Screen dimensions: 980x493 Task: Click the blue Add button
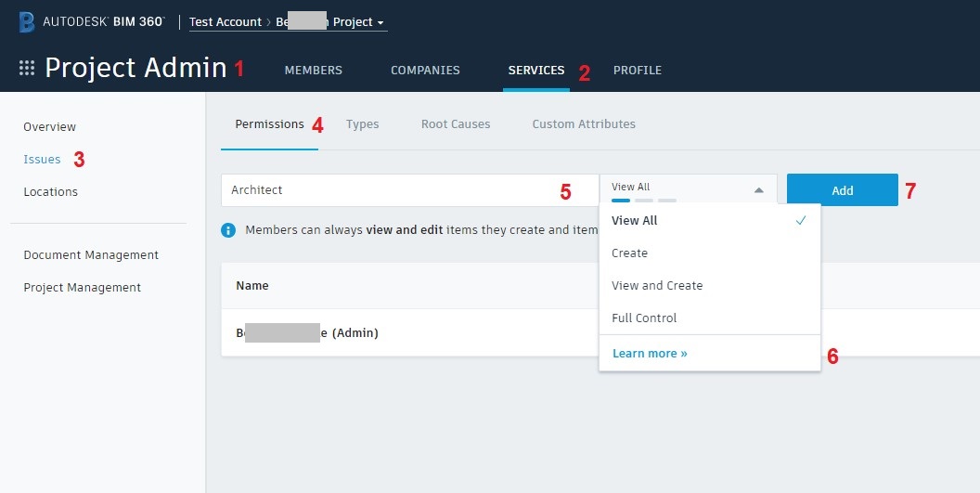[x=842, y=190]
